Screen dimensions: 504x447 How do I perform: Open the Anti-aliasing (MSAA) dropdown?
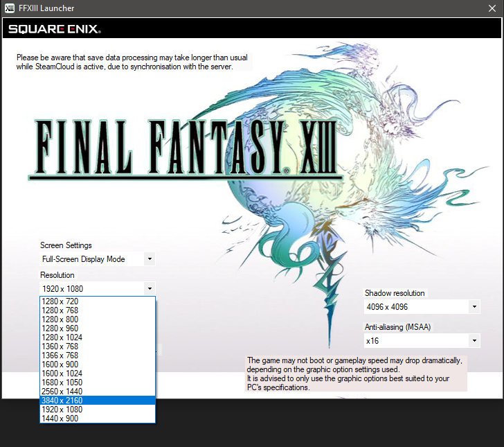[x=474, y=340]
